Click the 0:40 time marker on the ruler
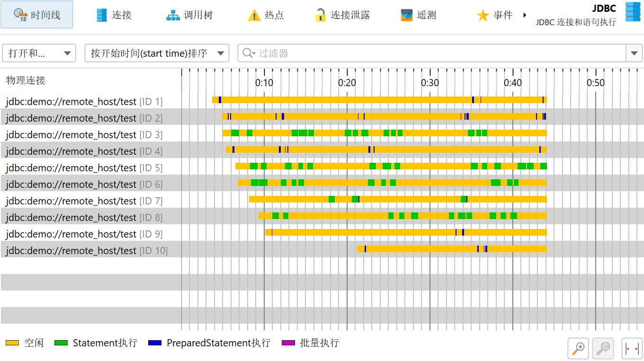Screen dimensions: 644x361 [513, 83]
